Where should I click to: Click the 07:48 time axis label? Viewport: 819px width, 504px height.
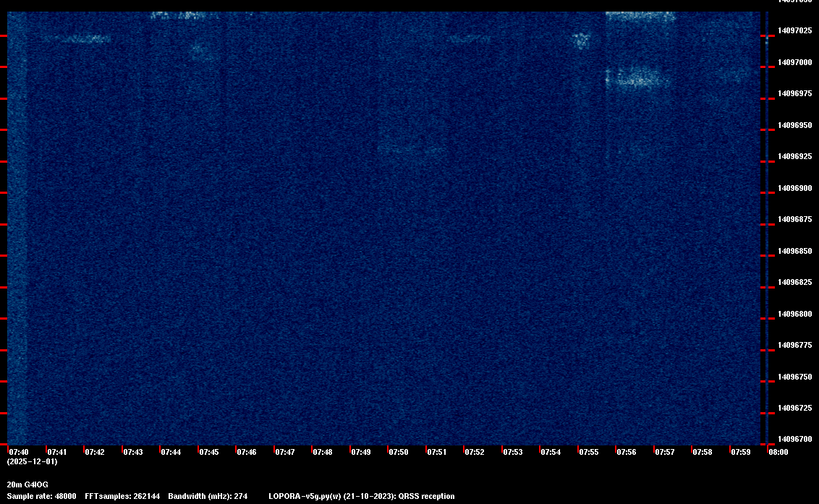pos(322,452)
